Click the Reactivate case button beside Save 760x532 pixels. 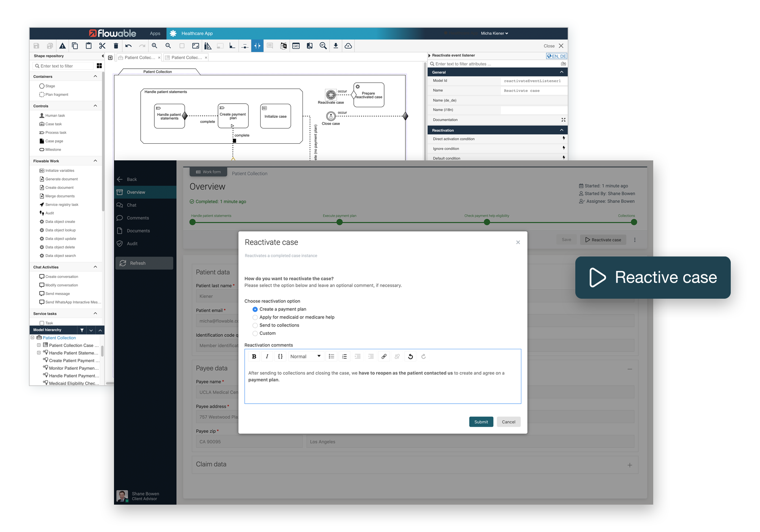click(x=603, y=240)
